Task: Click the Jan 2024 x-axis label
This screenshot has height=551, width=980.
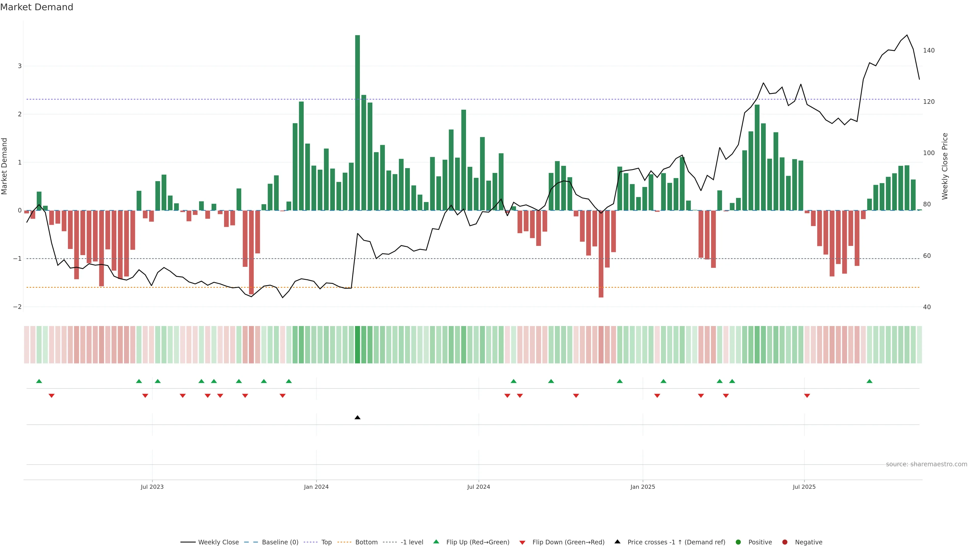Action: tap(316, 487)
